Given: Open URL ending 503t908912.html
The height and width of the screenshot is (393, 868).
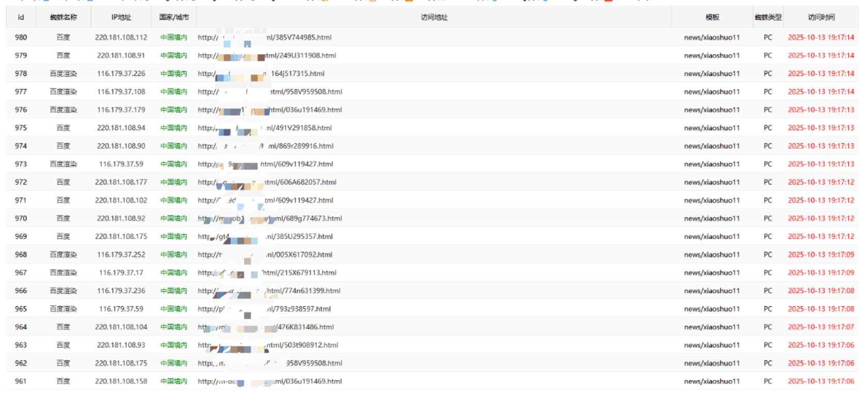Looking at the screenshot, I should [268, 345].
